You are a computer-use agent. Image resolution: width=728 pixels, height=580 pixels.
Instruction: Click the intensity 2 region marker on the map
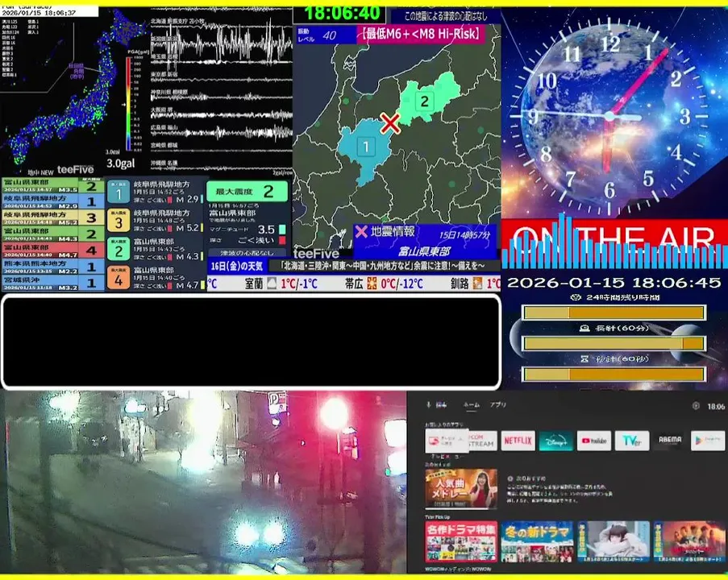[424, 101]
